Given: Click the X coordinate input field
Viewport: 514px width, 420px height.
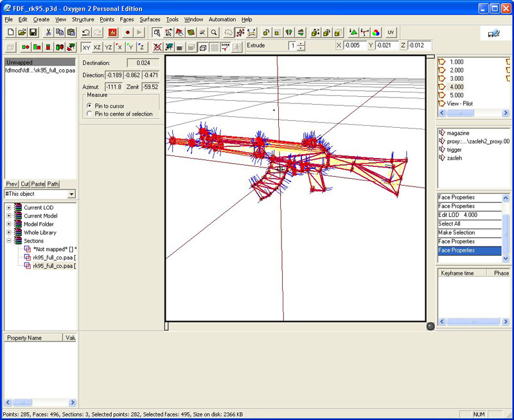Looking at the screenshot, I should coord(355,46).
